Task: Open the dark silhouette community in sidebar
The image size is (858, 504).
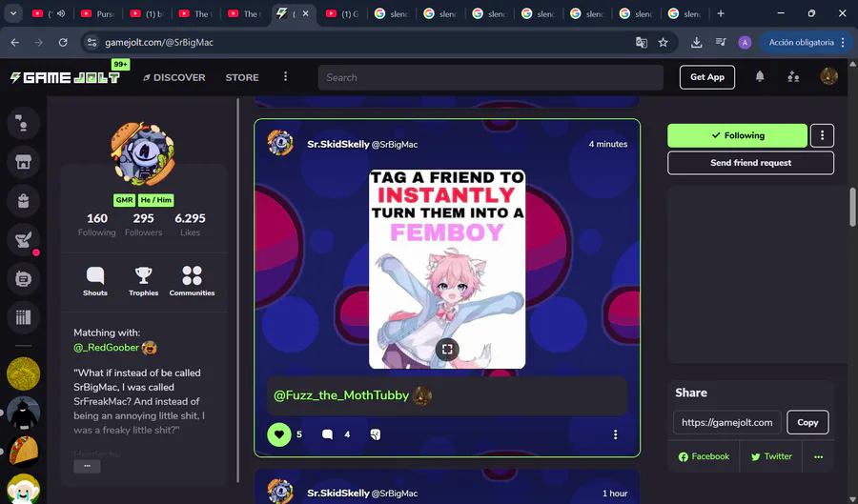Action: click(x=23, y=413)
